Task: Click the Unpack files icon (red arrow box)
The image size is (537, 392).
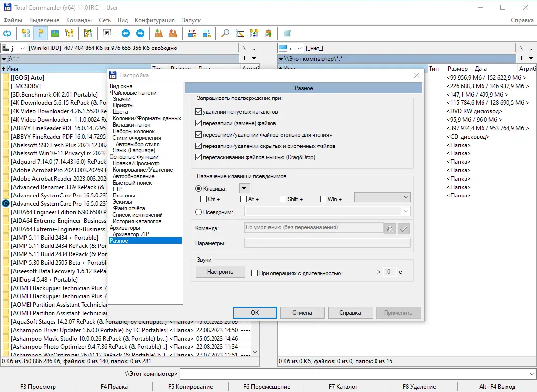Action: point(173,33)
